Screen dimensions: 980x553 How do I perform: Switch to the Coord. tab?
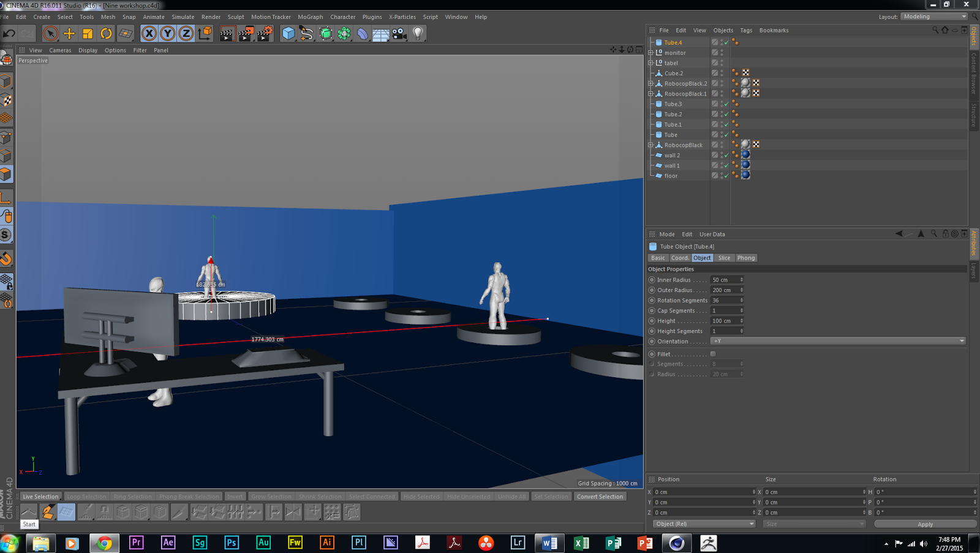point(679,258)
